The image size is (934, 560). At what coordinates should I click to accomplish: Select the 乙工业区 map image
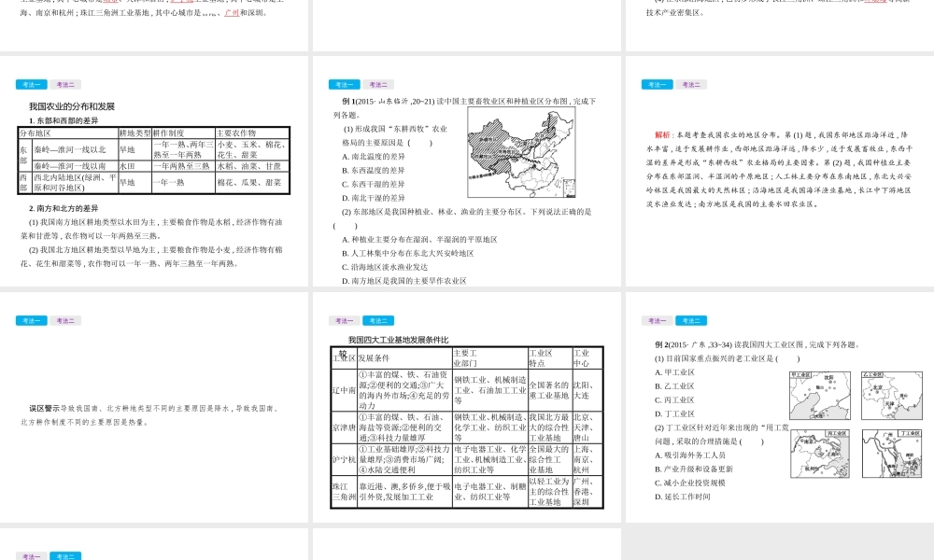892,395
